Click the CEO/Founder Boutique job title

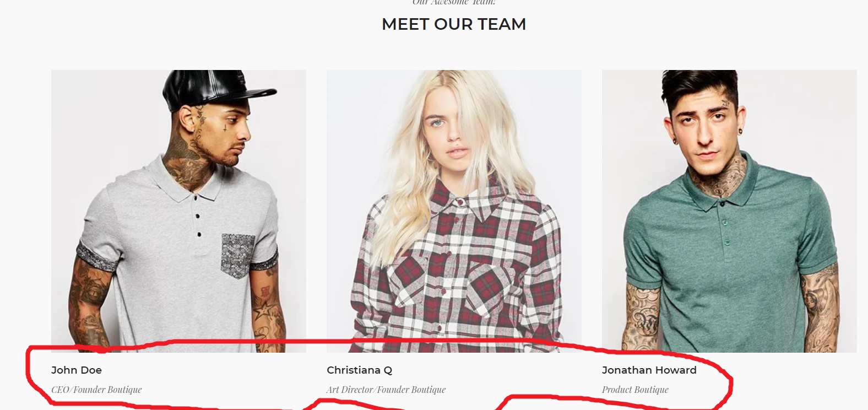click(96, 390)
